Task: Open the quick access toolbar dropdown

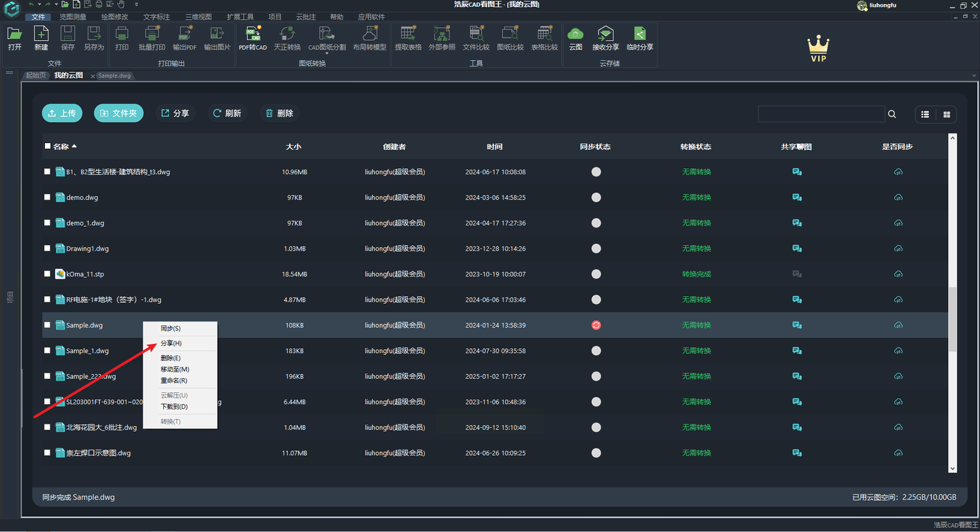Action: 136,5
